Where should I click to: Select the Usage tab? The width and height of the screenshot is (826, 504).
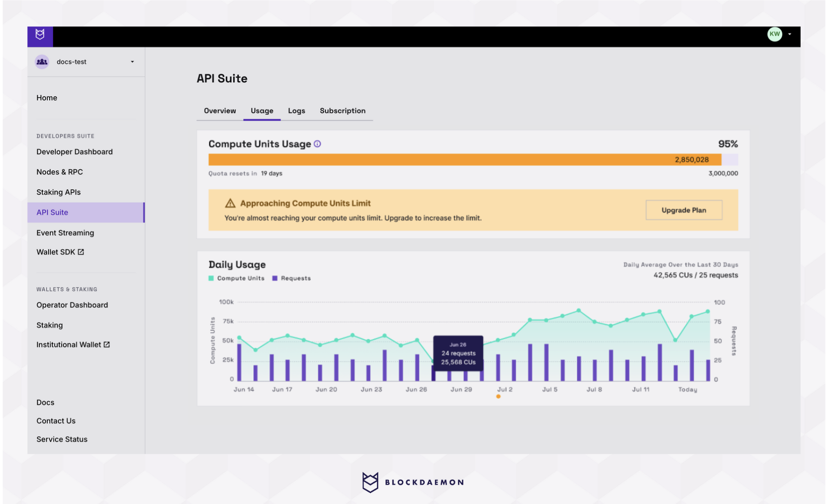tap(262, 111)
